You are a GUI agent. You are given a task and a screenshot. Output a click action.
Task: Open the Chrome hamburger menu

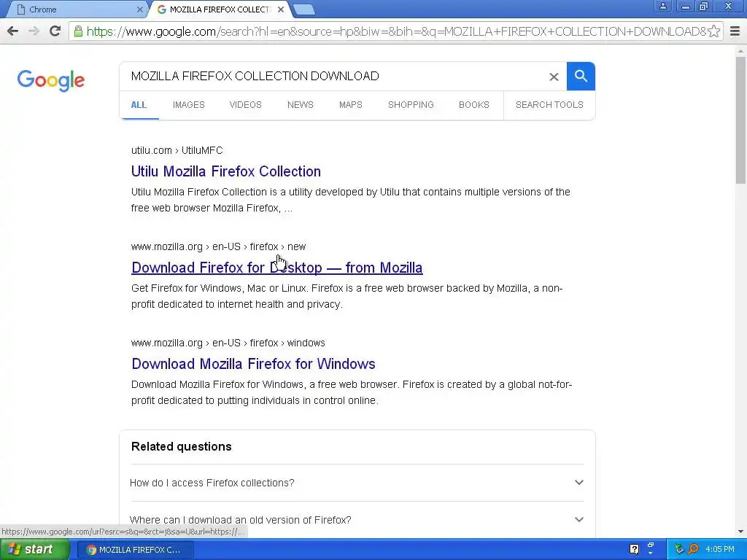(x=735, y=31)
